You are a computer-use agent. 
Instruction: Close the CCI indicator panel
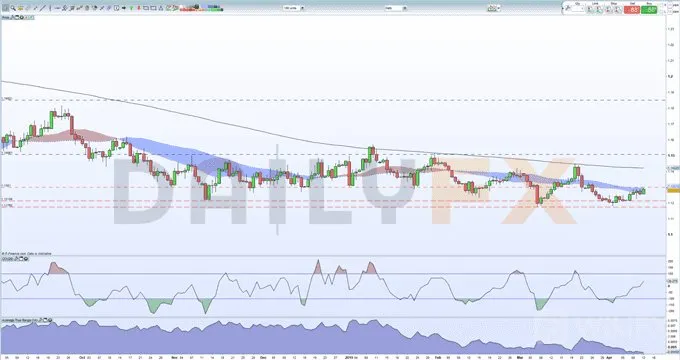tap(26, 259)
